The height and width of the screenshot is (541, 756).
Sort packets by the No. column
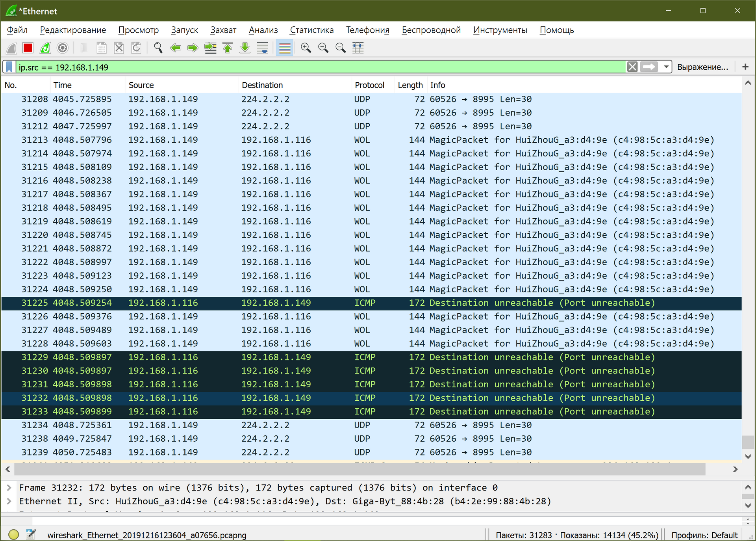(26, 85)
